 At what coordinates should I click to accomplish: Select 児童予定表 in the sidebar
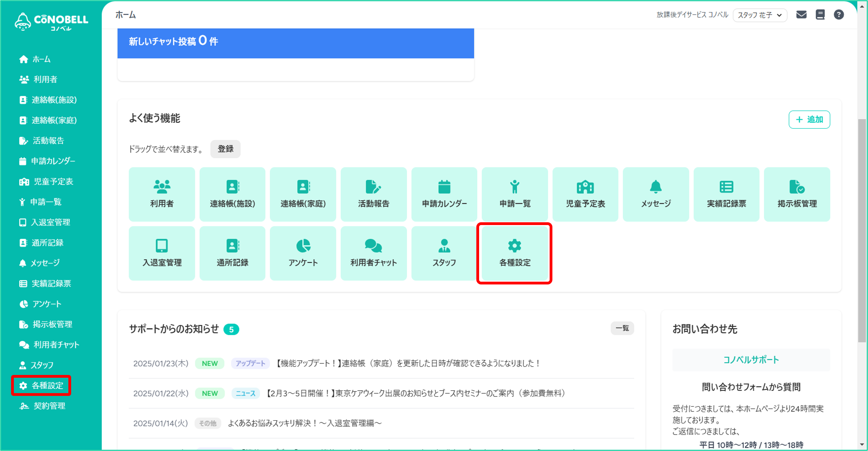[46, 182]
